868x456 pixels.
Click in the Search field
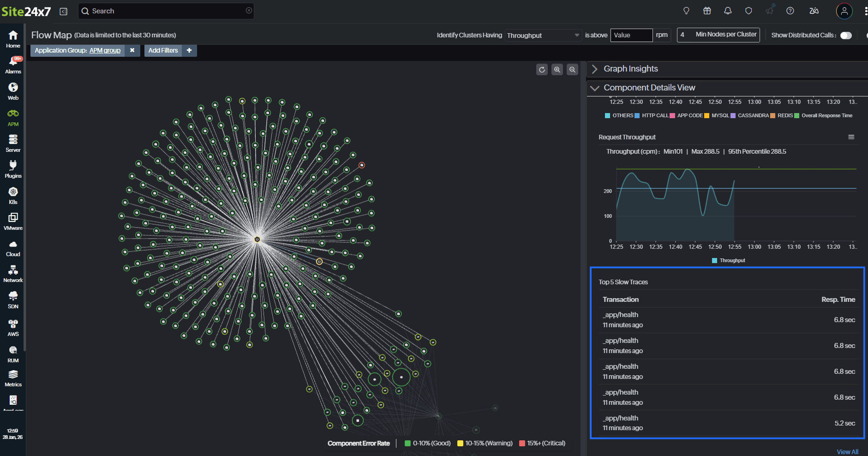coord(166,11)
